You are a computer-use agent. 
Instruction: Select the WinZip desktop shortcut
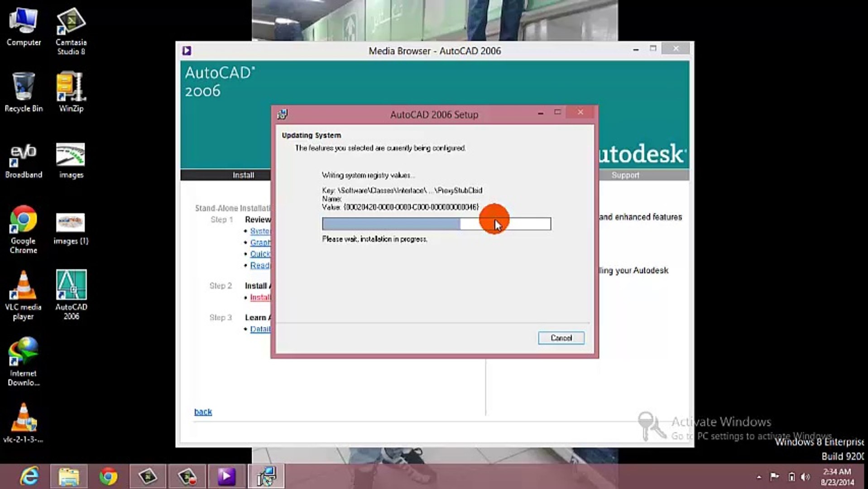tap(71, 92)
